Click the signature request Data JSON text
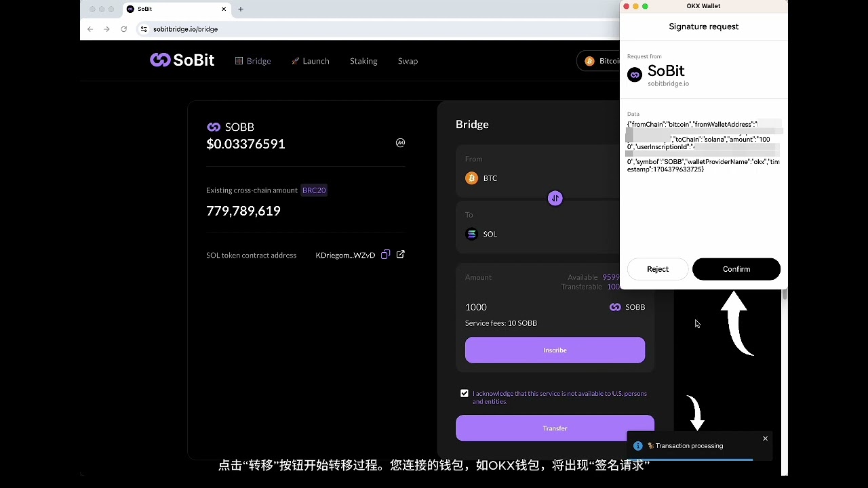 pos(703,146)
